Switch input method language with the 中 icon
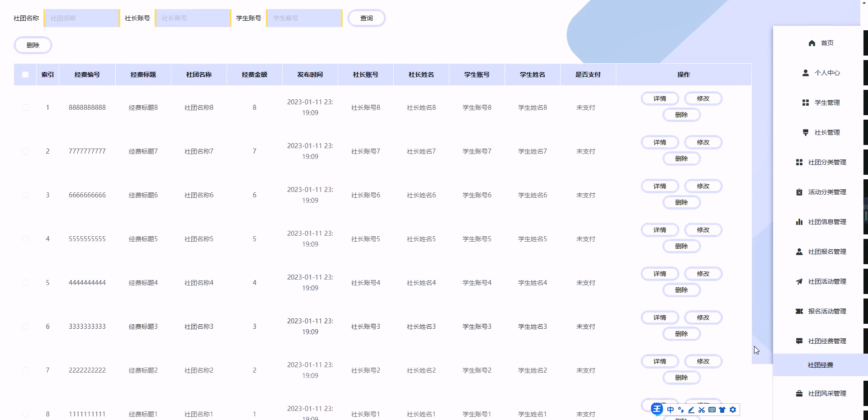 click(x=671, y=410)
